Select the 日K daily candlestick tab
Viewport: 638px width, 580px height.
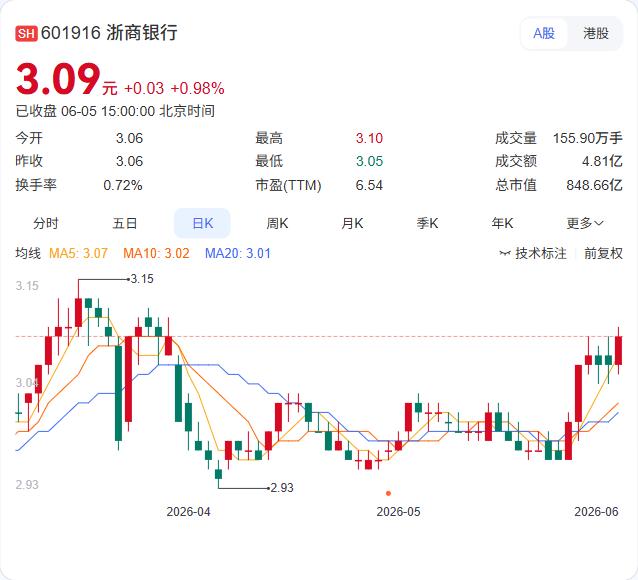click(202, 223)
